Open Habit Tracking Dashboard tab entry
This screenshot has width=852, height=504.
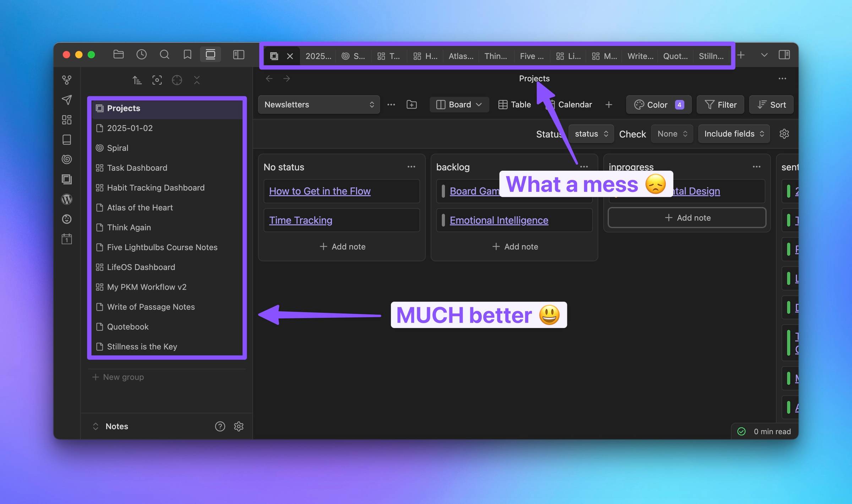[167, 188]
